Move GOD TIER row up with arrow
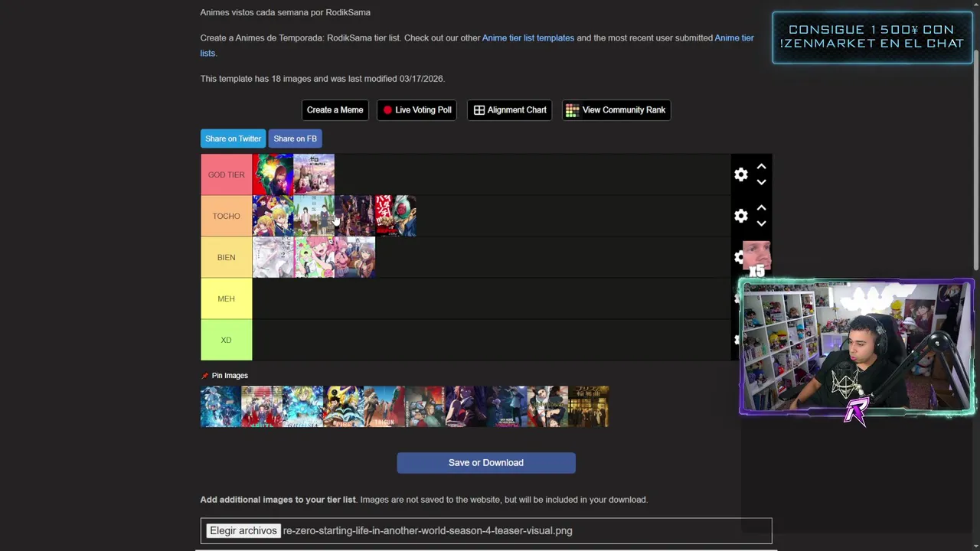980x551 pixels. [761, 166]
